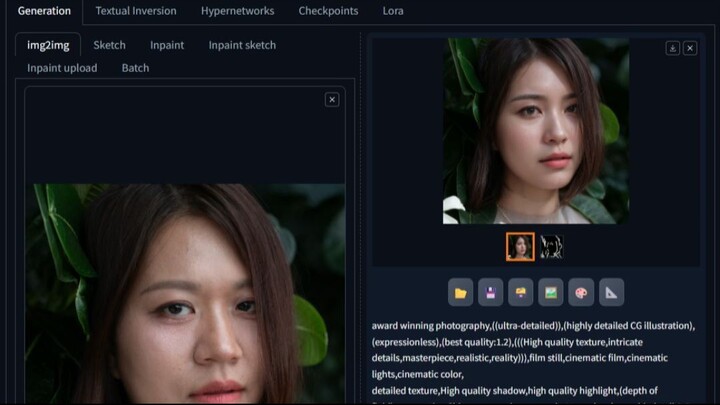
Task: Select the black-and-white edge map thumbnail
Action: tap(551, 247)
